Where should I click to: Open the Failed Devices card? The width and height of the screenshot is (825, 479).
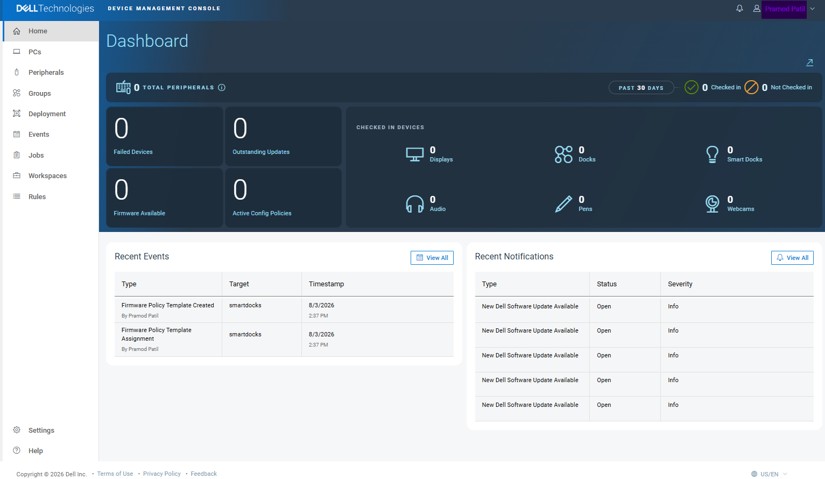coord(165,136)
